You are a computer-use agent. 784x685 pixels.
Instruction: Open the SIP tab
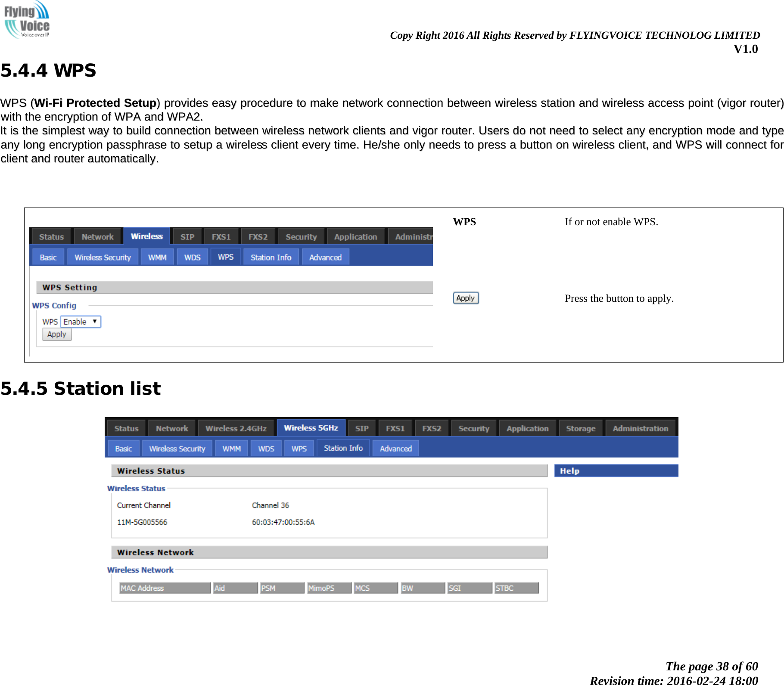362,428
